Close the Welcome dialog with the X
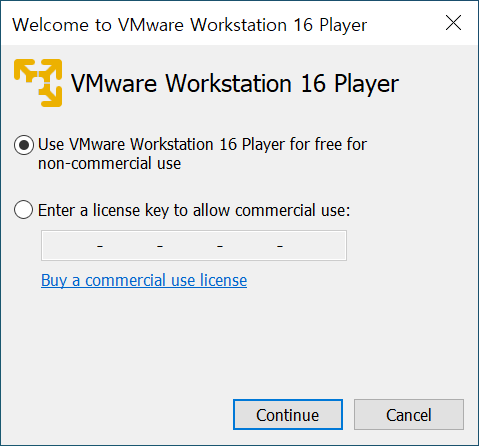This screenshot has width=479, height=446. 453,23
